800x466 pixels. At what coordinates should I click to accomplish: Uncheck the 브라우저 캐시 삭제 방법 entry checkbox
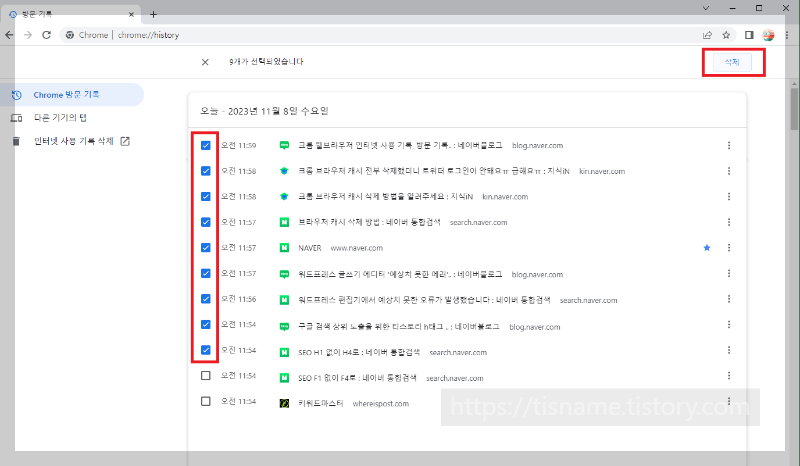(x=206, y=222)
